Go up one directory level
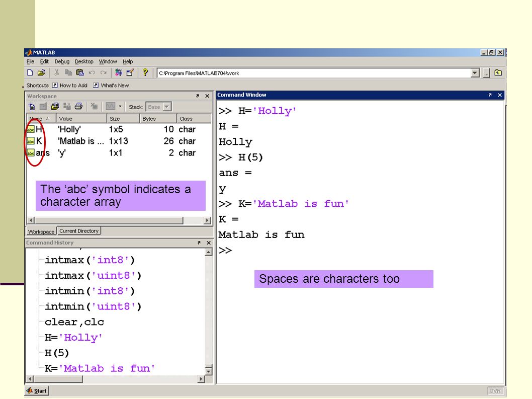Image resolution: width=532 pixels, height=399 pixels. pyautogui.click(x=498, y=72)
